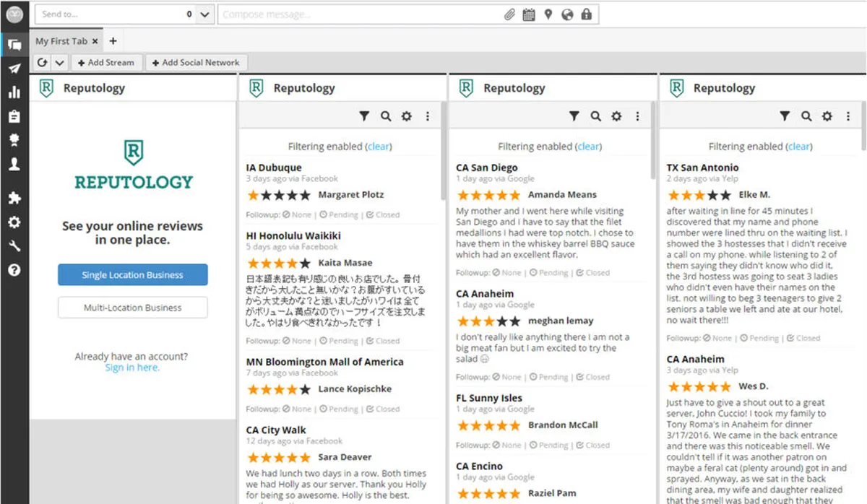
Task: Open the puzzle piece App Directory icon
Action: (x=15, y=198)
